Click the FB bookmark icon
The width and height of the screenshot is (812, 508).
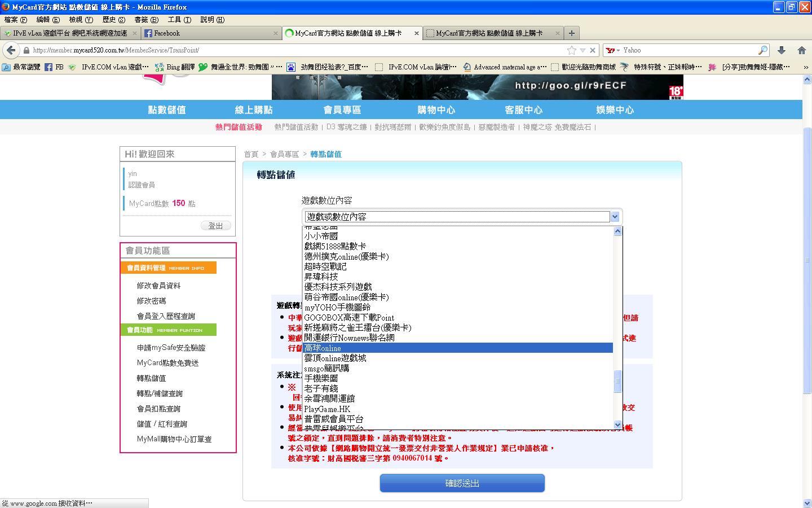54,67
